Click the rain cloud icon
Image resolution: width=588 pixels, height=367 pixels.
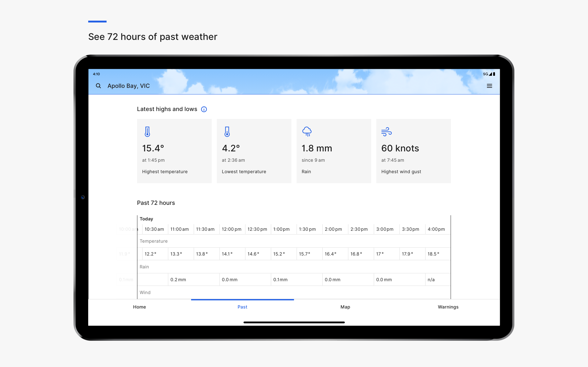(x=307, y=132)
